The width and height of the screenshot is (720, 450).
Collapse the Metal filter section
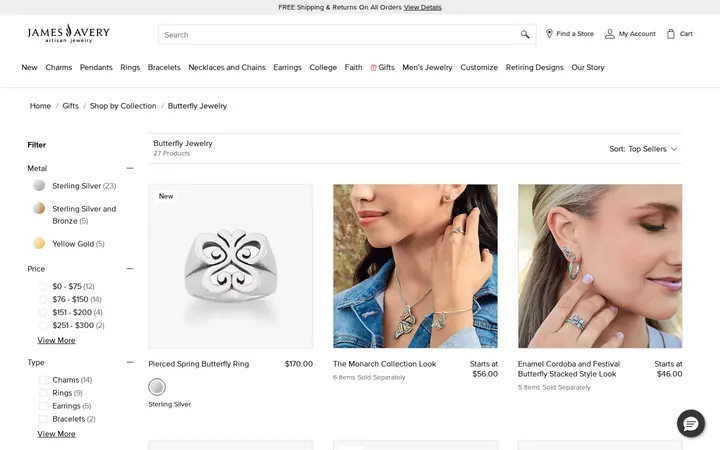coord(130,168)
